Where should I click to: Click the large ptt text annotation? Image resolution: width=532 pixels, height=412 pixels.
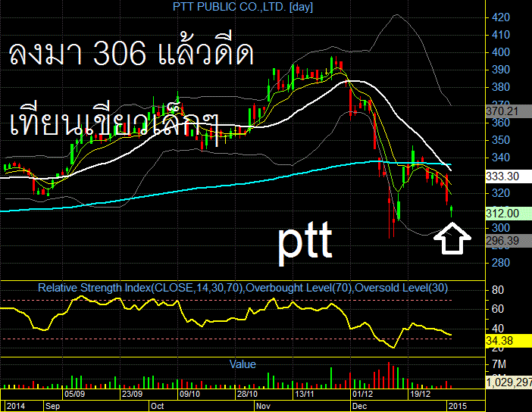(305, 242)
